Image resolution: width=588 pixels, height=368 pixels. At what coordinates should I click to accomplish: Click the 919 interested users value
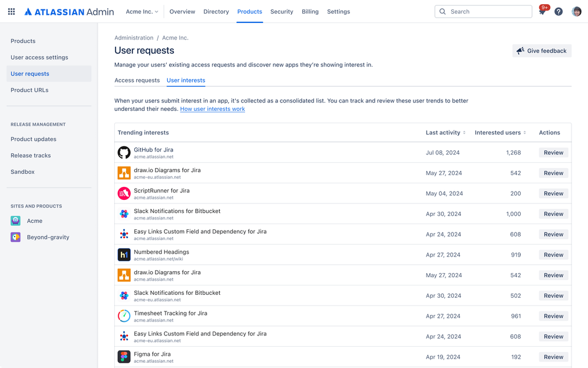click(516, 255)
